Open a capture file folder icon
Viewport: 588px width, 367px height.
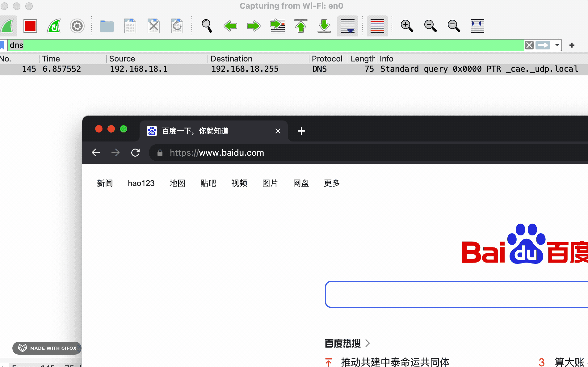(107, 26)
